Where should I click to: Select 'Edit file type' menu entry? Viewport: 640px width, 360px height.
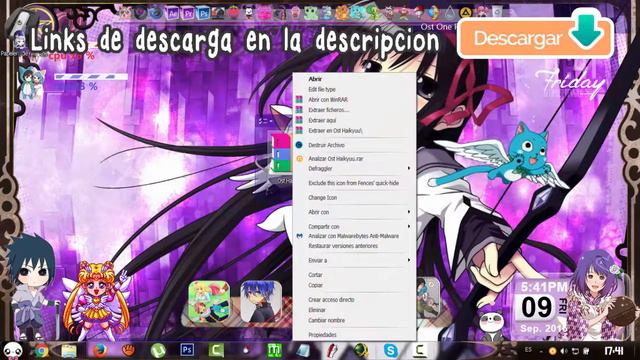354,89
